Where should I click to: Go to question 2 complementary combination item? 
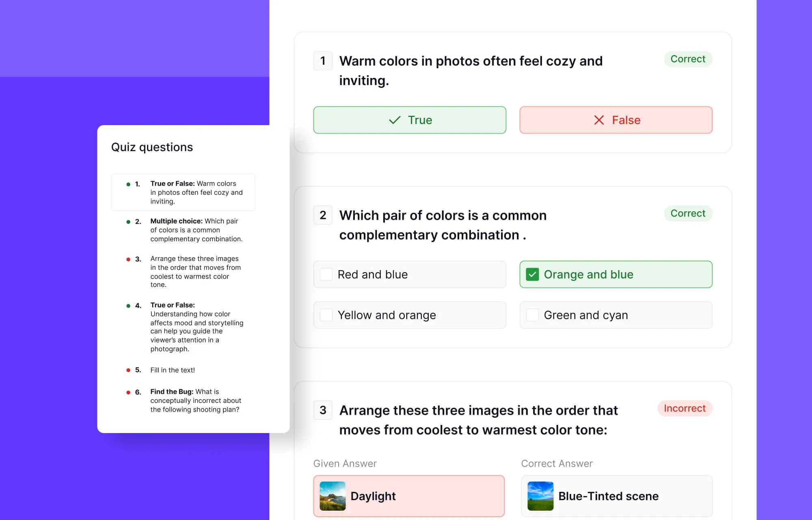coord(196,230)
